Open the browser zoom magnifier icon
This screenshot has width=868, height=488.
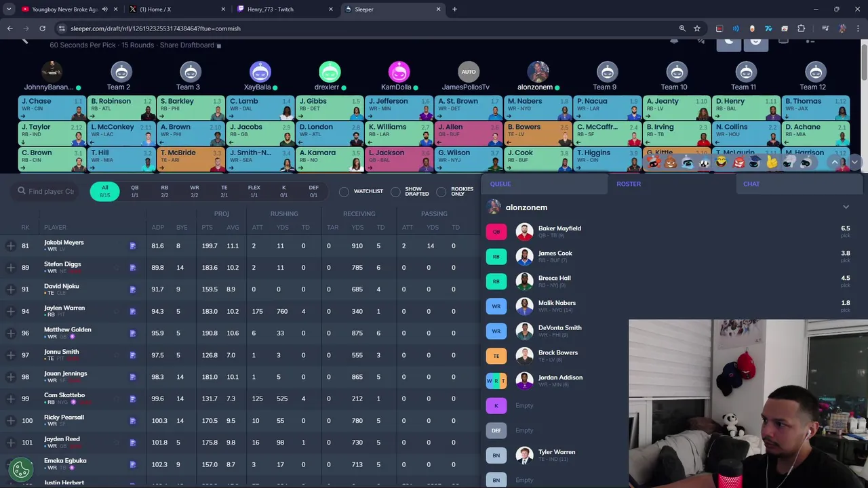[682, 28]
